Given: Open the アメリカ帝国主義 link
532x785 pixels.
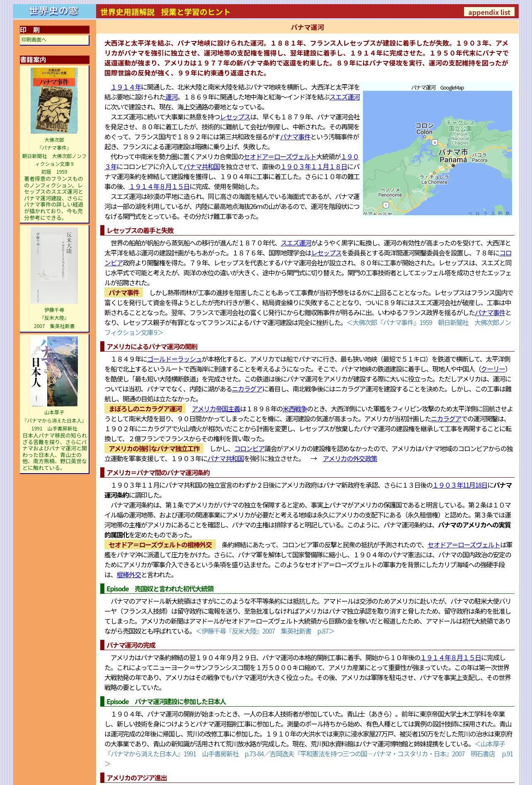Looking at the screenshot, I should point(216,409).
